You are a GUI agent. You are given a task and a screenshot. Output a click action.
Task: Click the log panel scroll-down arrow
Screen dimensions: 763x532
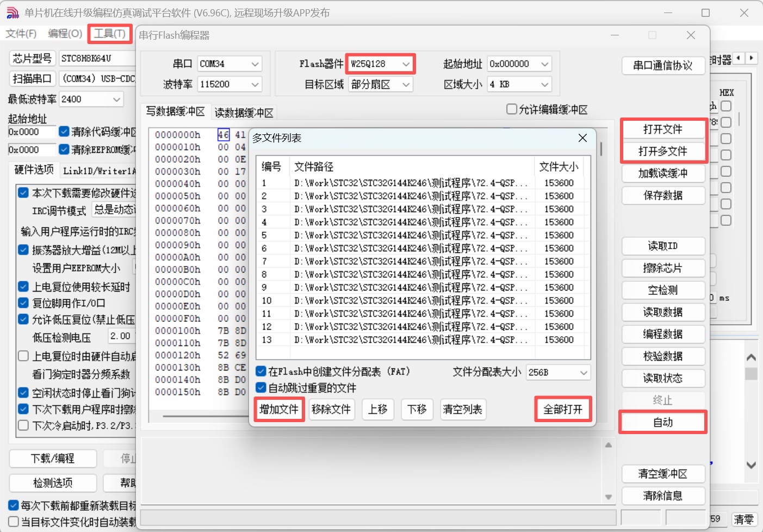[609, 497]
